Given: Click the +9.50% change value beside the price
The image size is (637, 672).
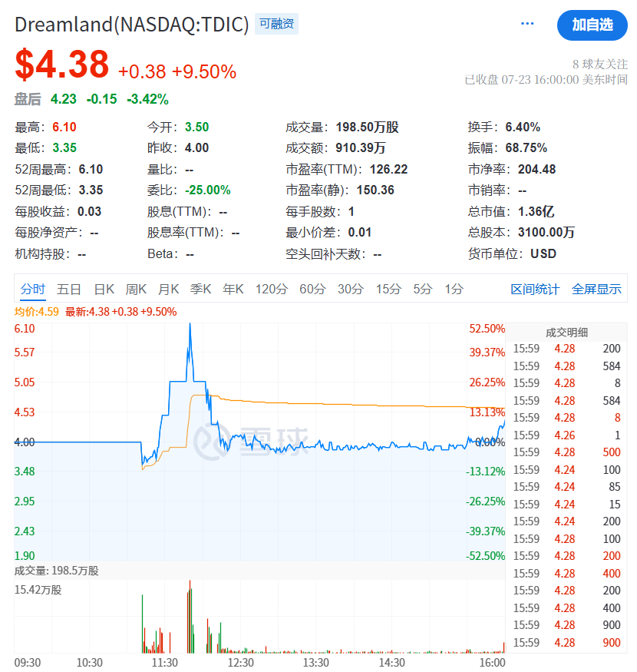Looking at the screenshot, I should 204,71.
